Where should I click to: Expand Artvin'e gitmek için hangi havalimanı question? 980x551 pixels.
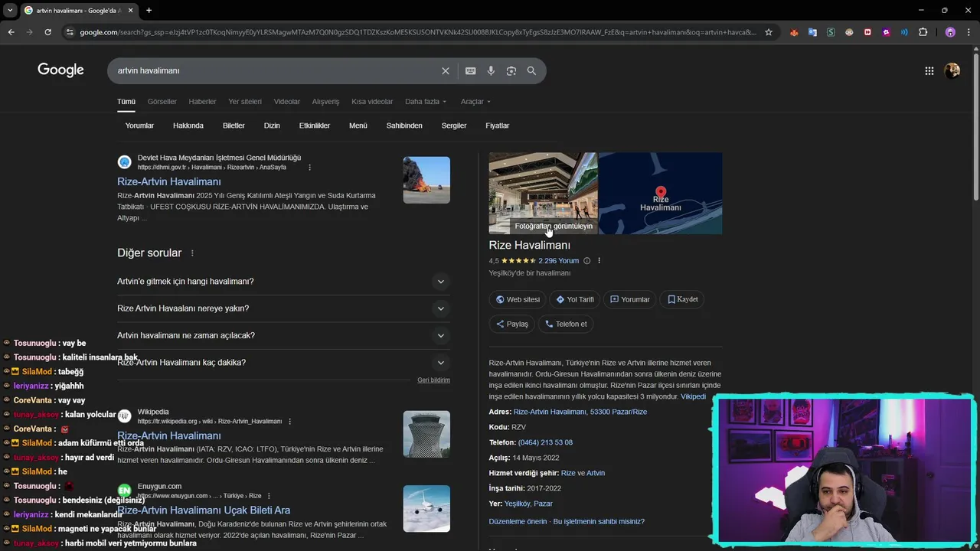[x=283, y=281]
